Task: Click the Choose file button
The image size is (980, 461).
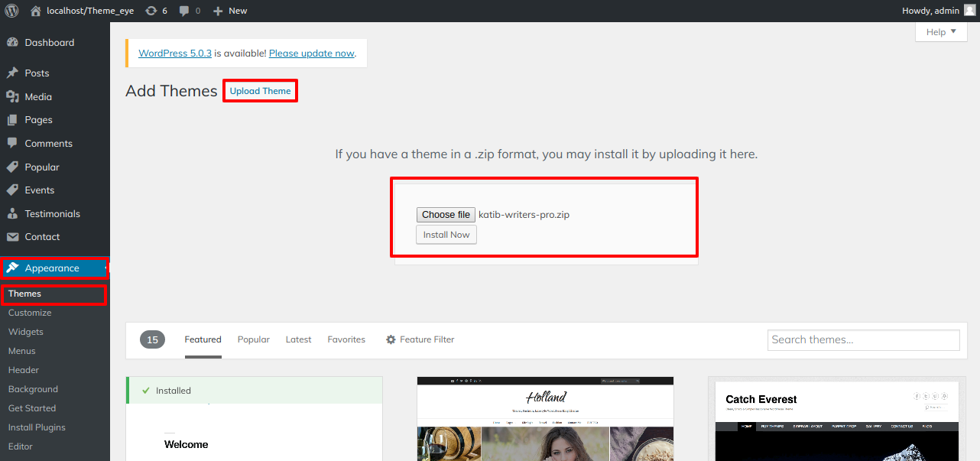Action: (446, 215)
